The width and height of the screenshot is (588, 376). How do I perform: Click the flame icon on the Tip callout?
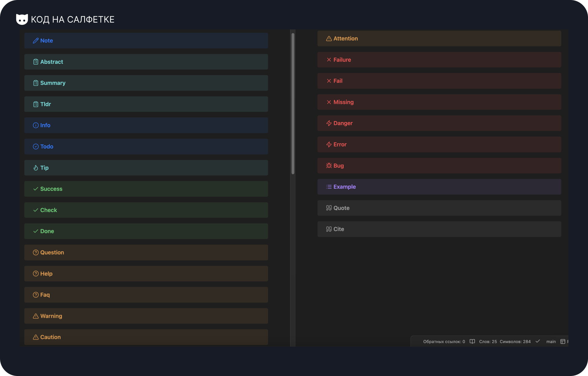pyautogui.click(x=36, y=168)
